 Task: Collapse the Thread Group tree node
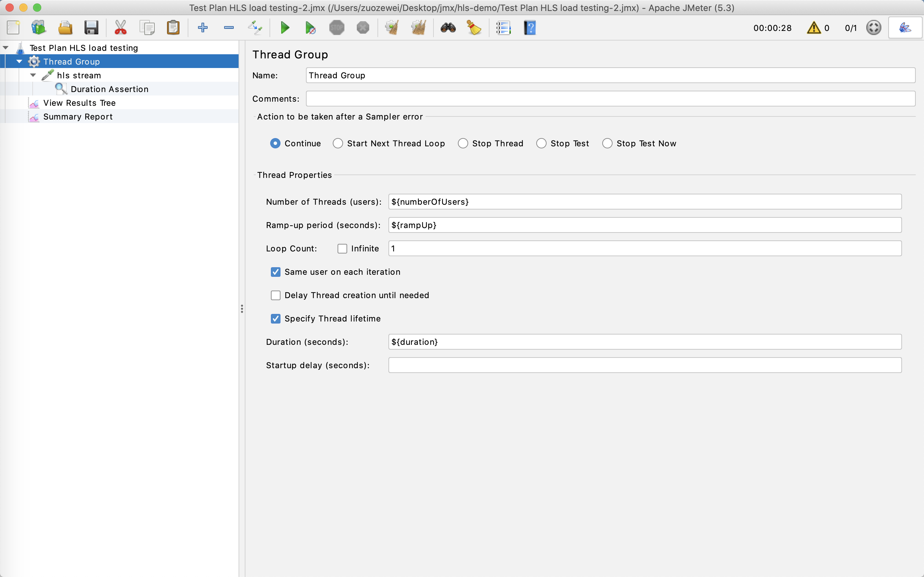20,61
